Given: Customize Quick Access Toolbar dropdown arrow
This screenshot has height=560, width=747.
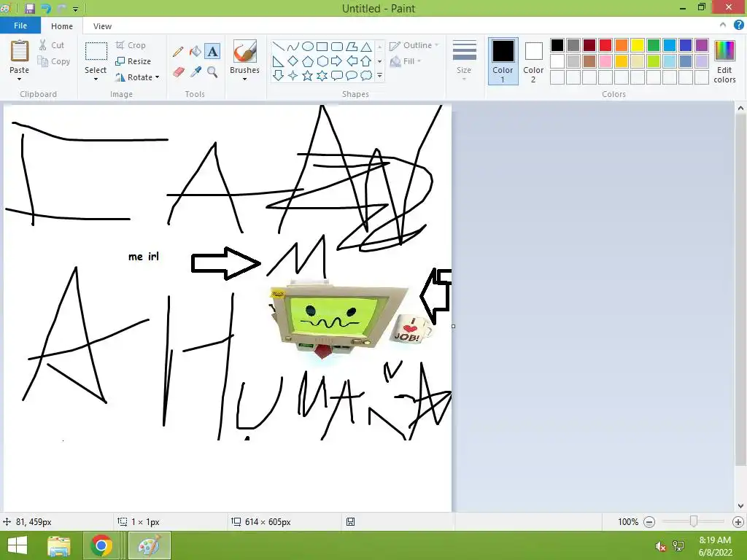Looking at the screenshot, I should click(75, 9).
